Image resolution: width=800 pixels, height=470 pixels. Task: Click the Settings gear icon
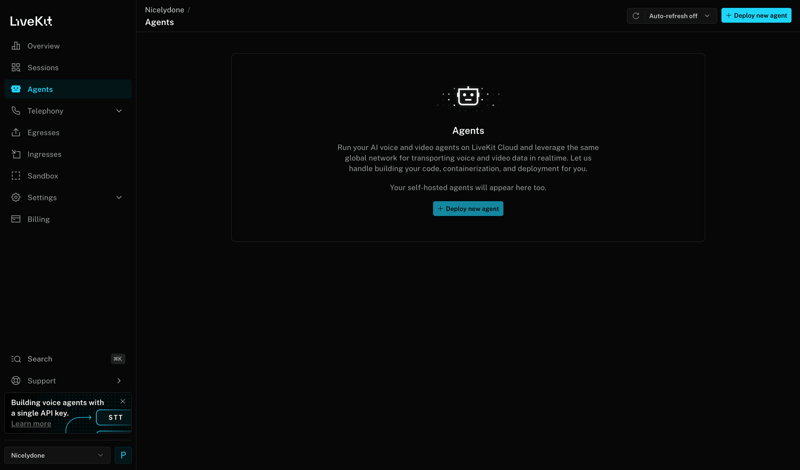pyautogui.click(x=16, y=197)
